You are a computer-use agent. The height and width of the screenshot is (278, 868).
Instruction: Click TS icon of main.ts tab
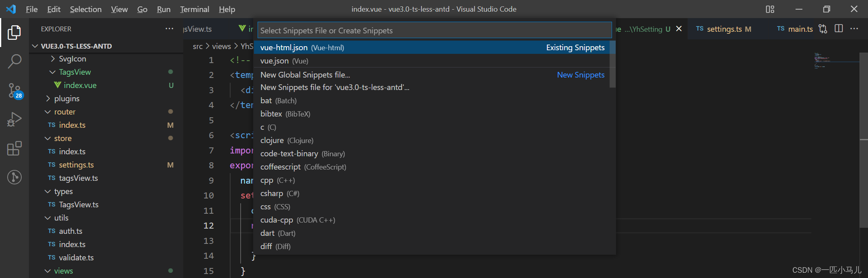(x=781, y=29)
